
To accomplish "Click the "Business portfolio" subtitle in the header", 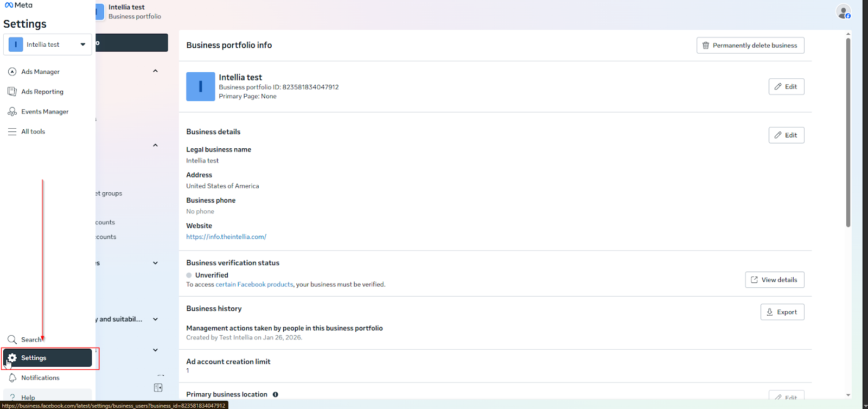I will pyautogui.click(x=135, y=16).
